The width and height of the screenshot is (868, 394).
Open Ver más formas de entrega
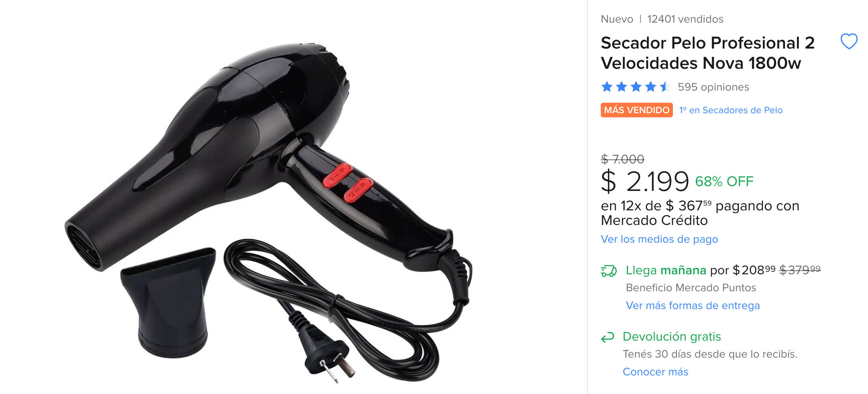click(x=693, y=305)
